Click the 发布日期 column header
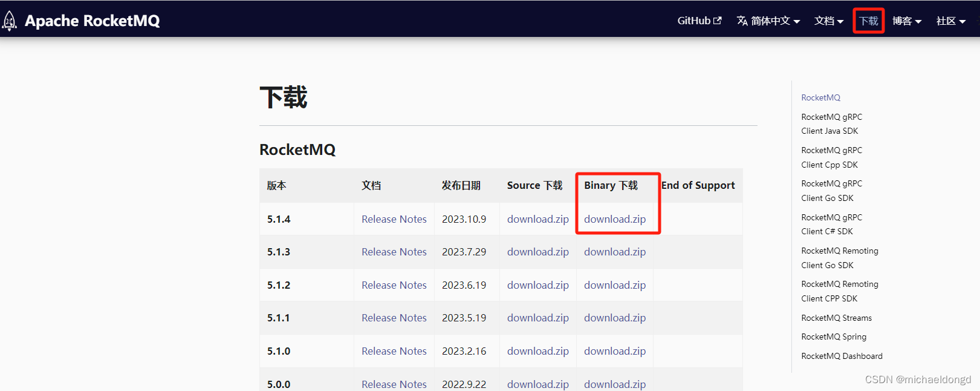Image resolution: width=980 pixels, height=391 pixels. pos(461,185)
